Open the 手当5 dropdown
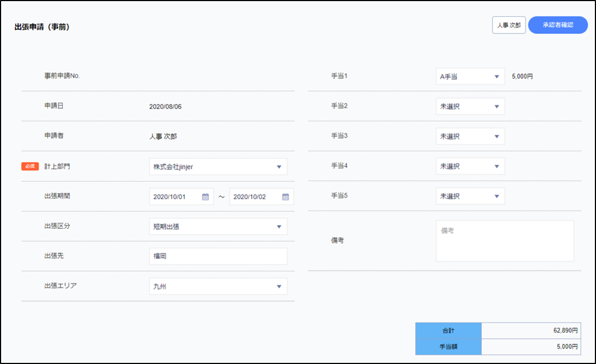The height and width of the screenshot is (364, 596). [x=470, y=196]
